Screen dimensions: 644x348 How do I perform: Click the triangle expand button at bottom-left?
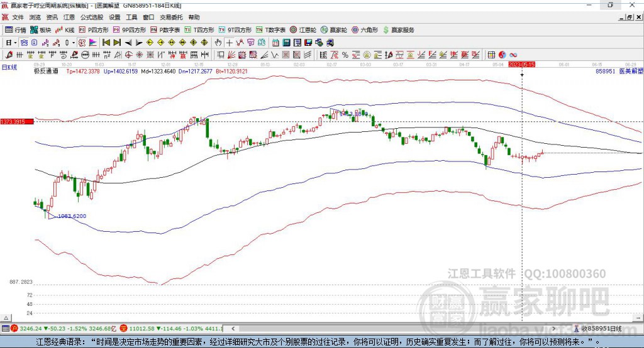[6, 318]
